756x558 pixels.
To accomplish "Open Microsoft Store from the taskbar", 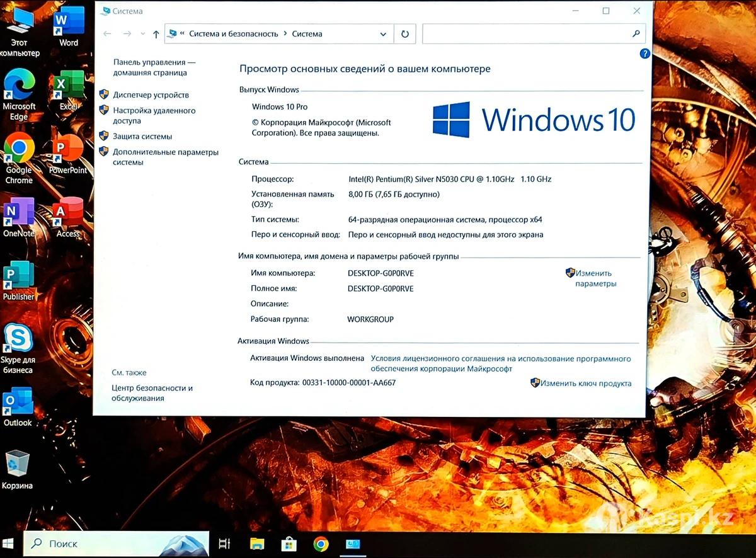I will pos(289,544).
